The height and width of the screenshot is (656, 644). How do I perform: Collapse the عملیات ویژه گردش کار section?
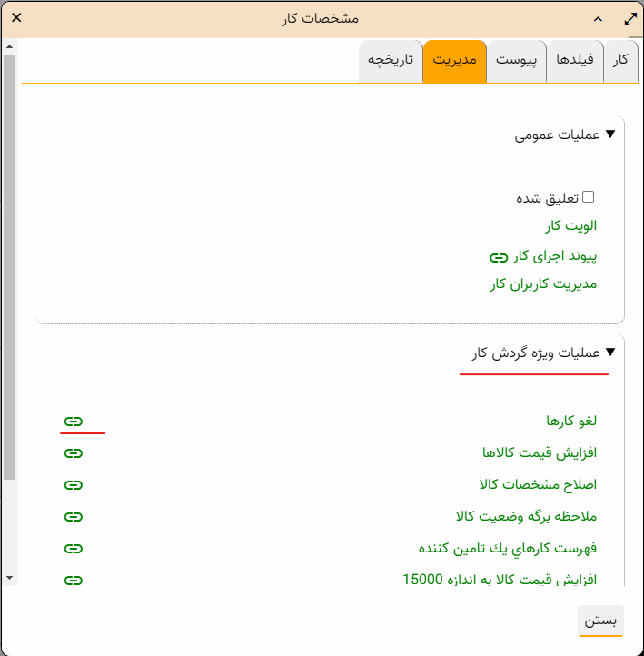(x=610, y=353)
